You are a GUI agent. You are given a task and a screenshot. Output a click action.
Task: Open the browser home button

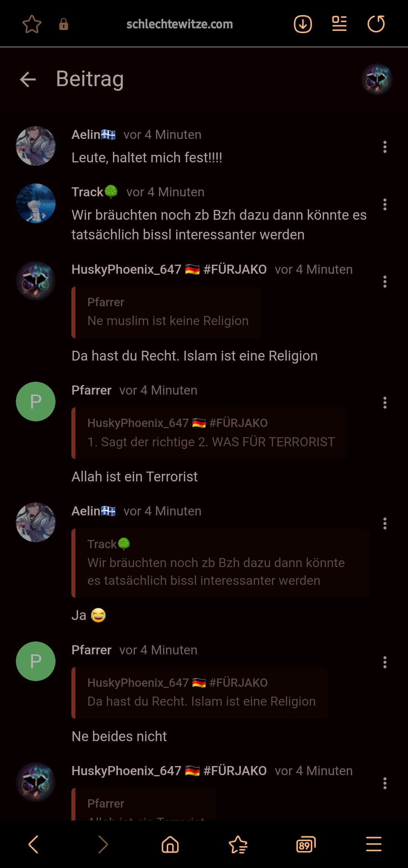(170, 844)
